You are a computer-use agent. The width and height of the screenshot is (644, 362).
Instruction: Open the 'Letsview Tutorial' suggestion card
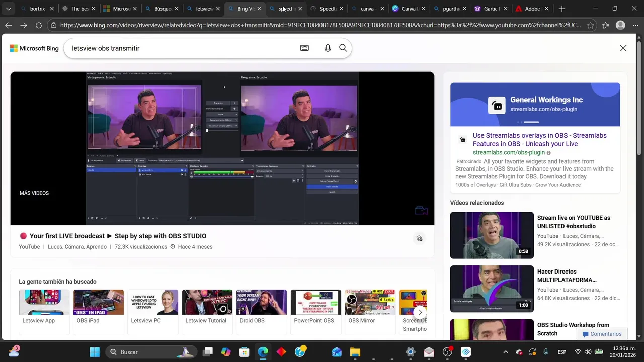click(207, 312)
